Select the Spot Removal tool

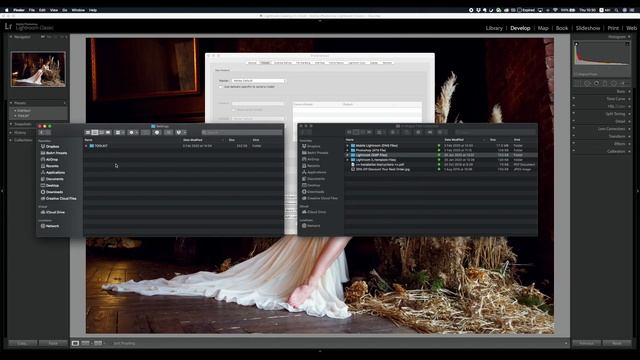coord(587,83)
